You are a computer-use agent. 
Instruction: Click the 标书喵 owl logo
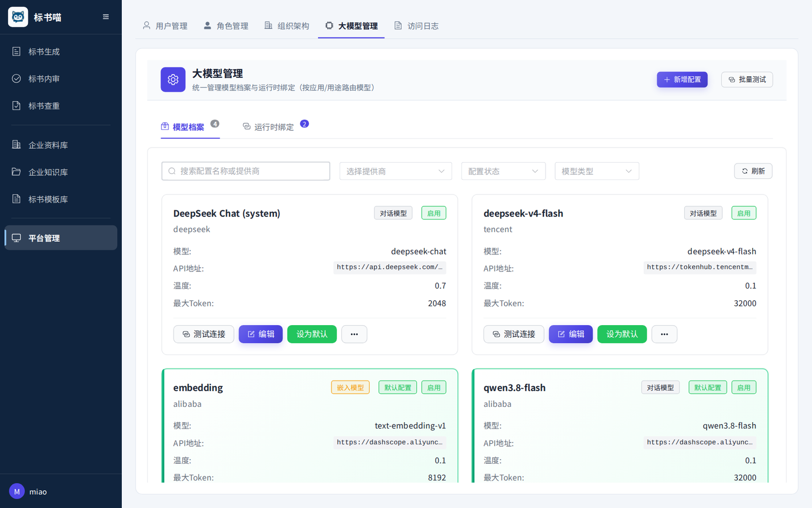18,17
